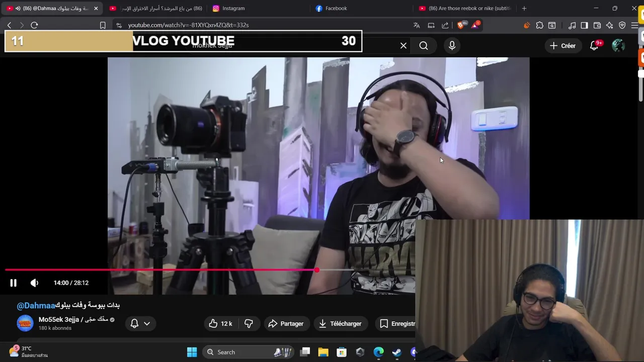Go back to the previous page
644x362 pixels.
click(x=9, y=25)
